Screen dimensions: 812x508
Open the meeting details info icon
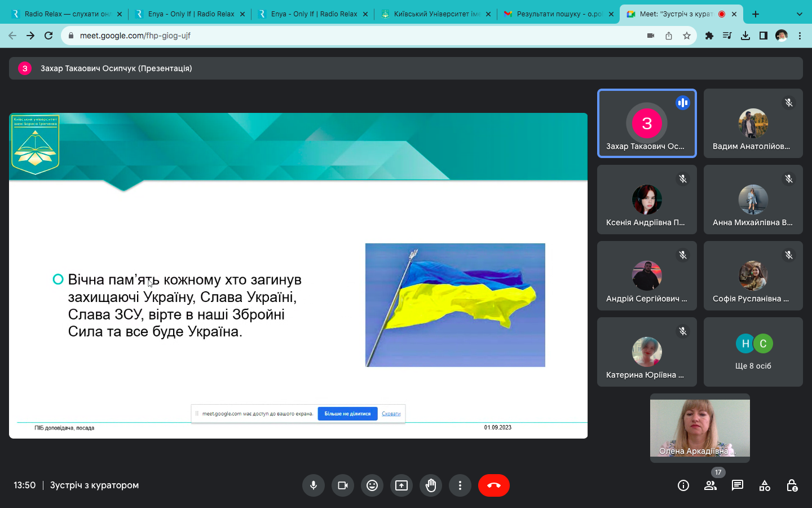[683, 485]
